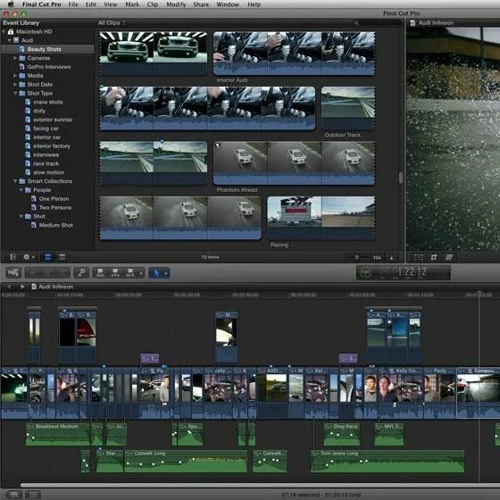Open the import media camera button
The width and height of the screenshot is (500, 500).
pos(13,273)
